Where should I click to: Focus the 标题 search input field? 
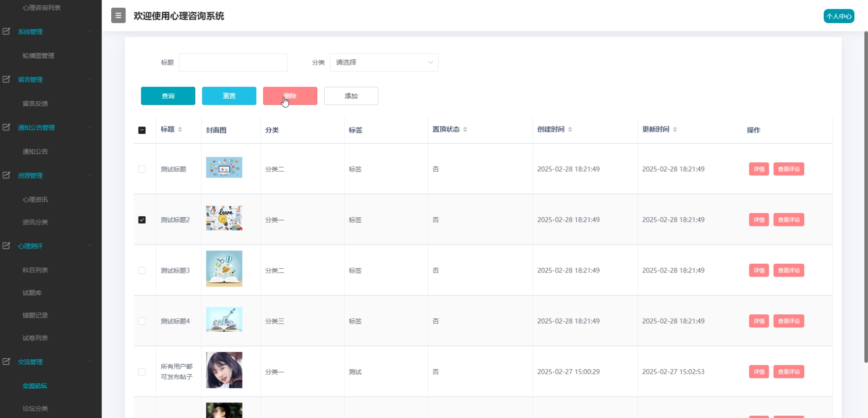[233, 63]
